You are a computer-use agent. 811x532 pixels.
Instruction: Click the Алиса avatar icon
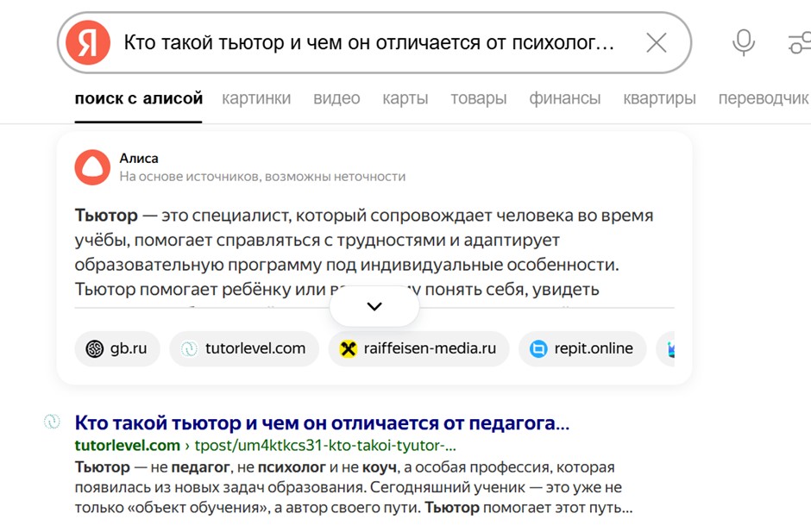pos(92,167)
